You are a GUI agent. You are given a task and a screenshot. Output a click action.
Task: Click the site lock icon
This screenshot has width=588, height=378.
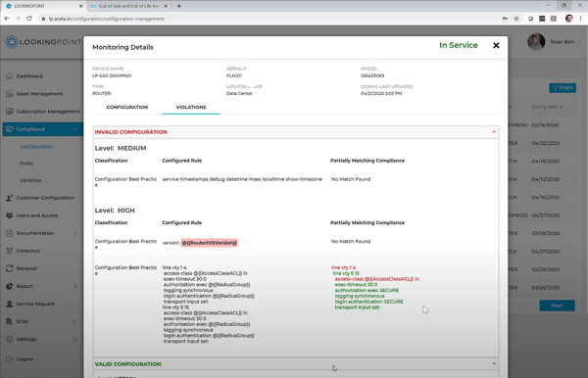click(x=43, y=19)
